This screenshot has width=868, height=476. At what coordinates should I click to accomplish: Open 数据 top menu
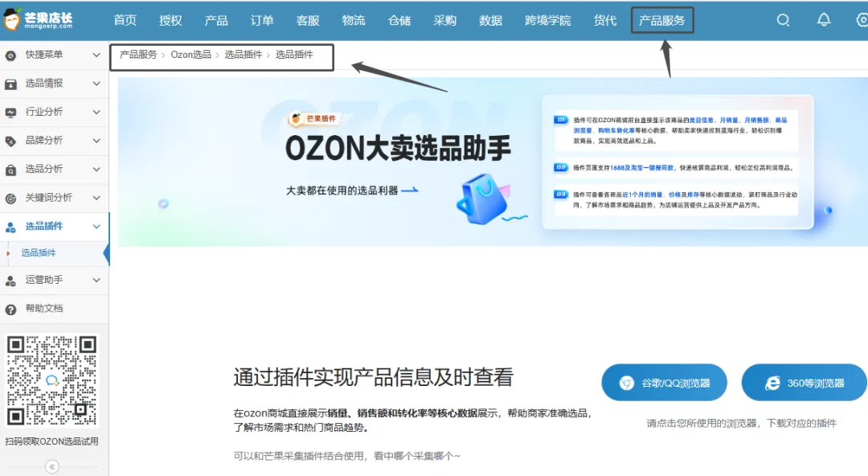point(490,20)
